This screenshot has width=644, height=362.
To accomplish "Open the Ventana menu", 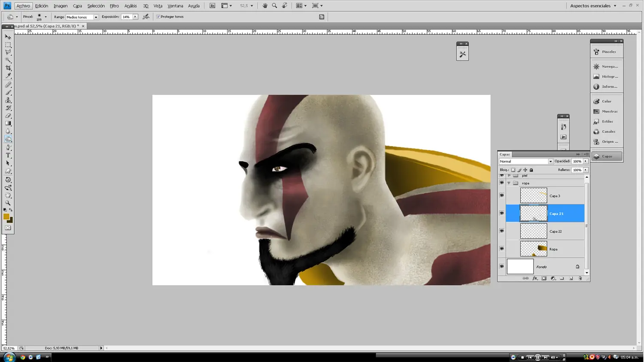I will coord(175,6).
